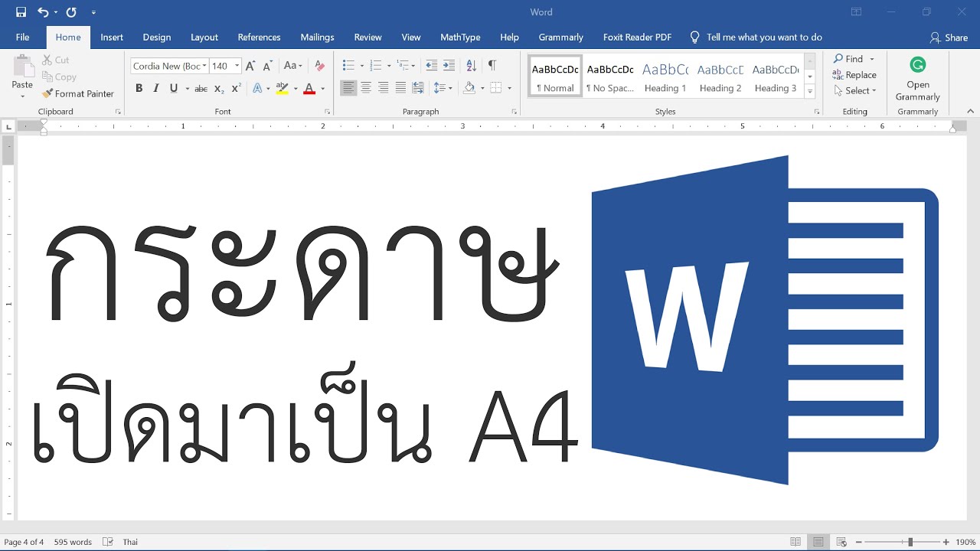This screenshot has width=980, height=551.
Task: Open the File tab
Action: click(x=22, y=37)
